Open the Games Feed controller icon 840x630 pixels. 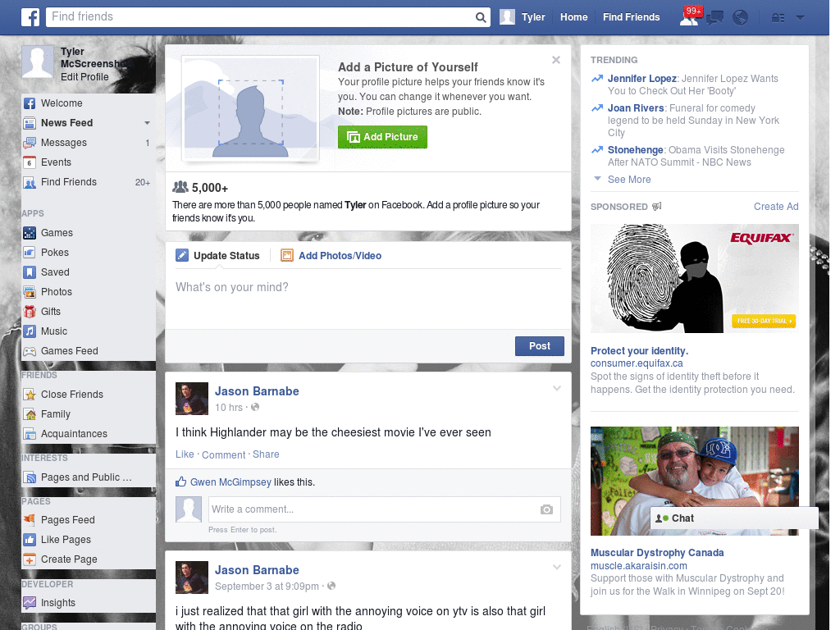[30, 351]
